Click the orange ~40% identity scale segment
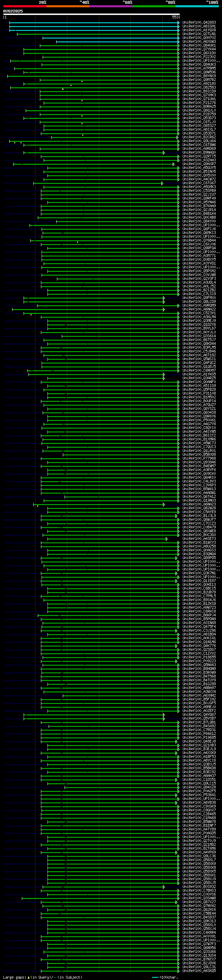This screenshot has width=222, height=980. point(68,6)
